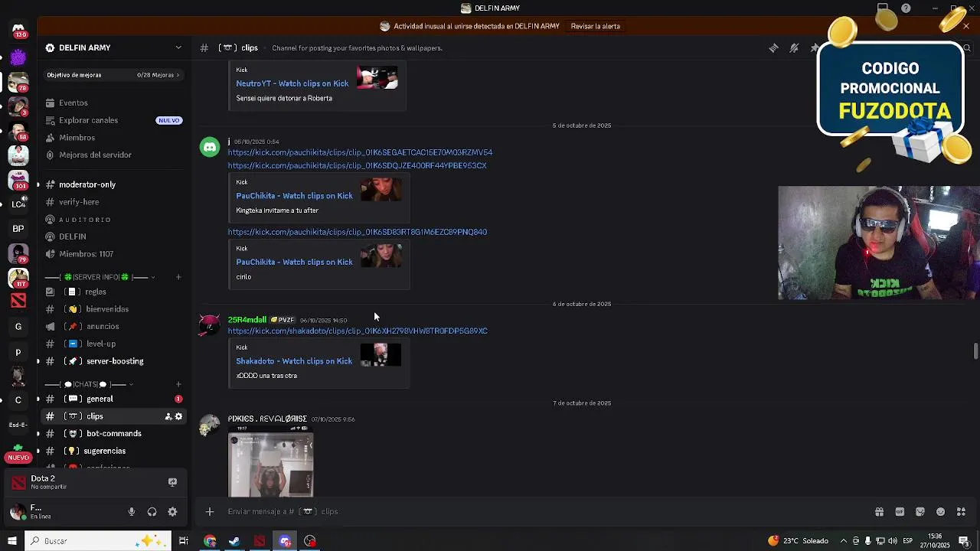Screen dimensions: 980x551
Task: Open first pauchikita Kick clip link
Action: click(x=360, y=152)
